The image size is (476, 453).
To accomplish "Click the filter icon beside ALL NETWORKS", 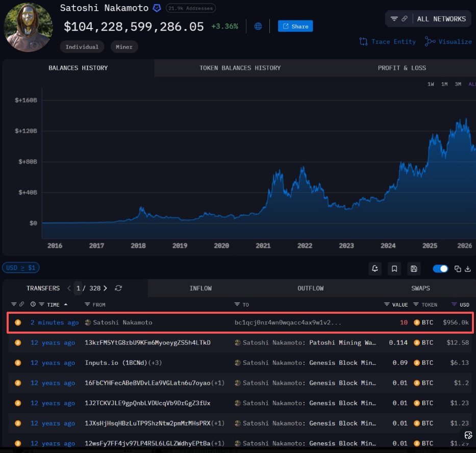I will click(x=394, y=19).
